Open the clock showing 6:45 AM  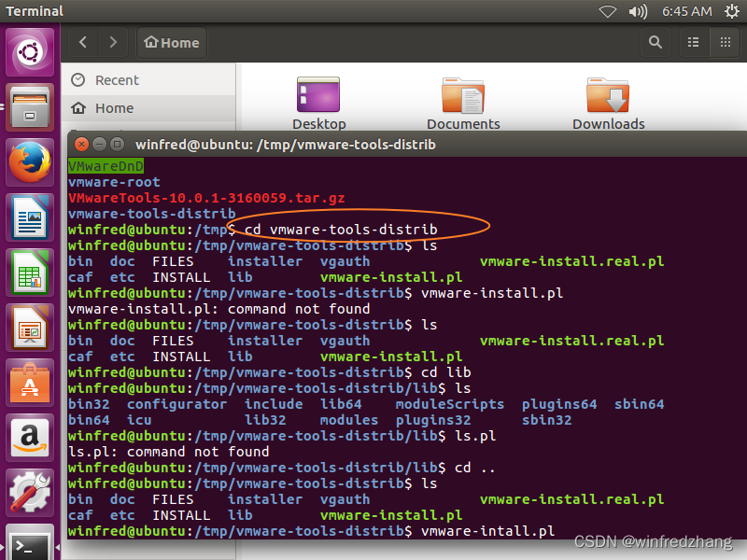coord(687,11)
